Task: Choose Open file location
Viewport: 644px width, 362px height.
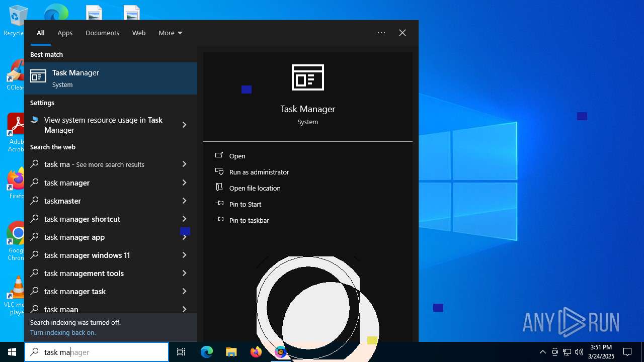Action: tap(255, 188)
